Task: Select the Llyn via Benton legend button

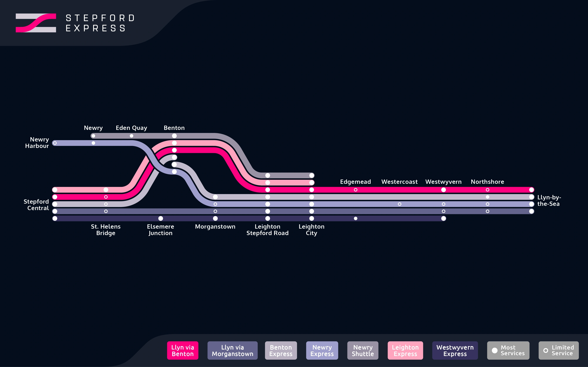Action: point(183,351)
